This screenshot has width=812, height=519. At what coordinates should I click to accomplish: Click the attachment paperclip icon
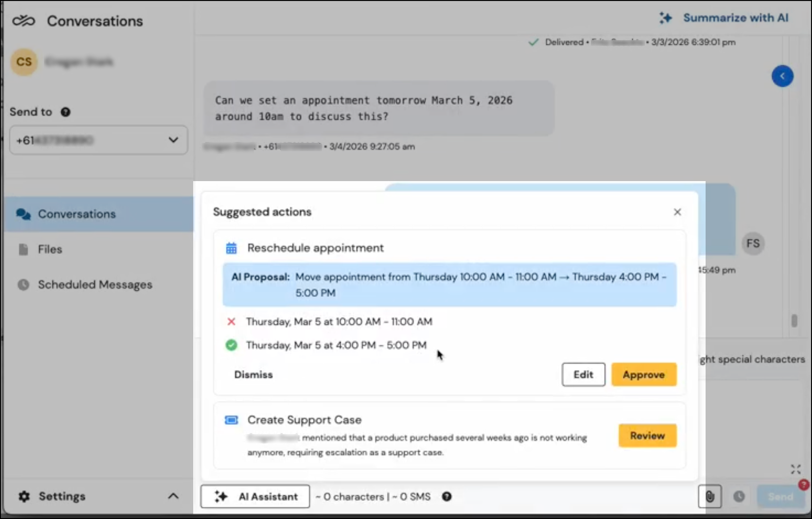(710, 497)
